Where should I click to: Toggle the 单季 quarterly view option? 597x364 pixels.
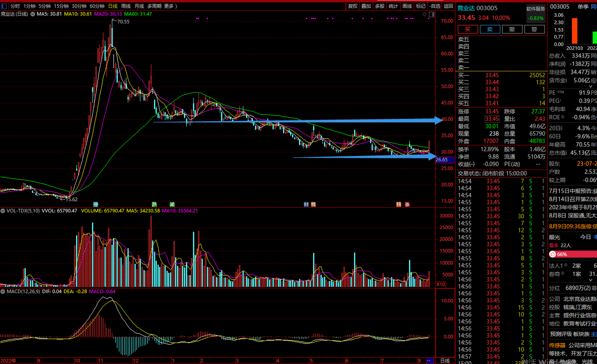click(x=583, y=7)
